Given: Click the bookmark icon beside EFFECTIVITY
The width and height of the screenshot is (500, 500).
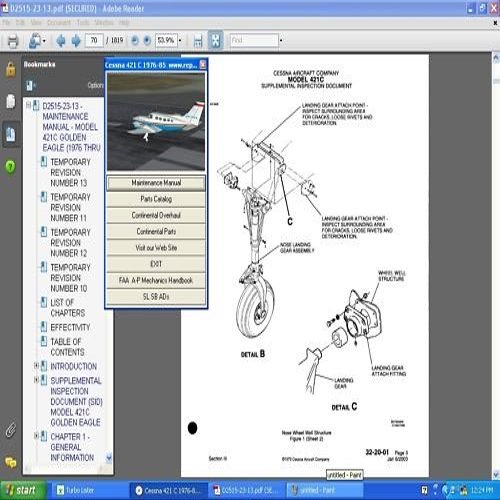Looking at the screenshot, I should click(44, 327).
